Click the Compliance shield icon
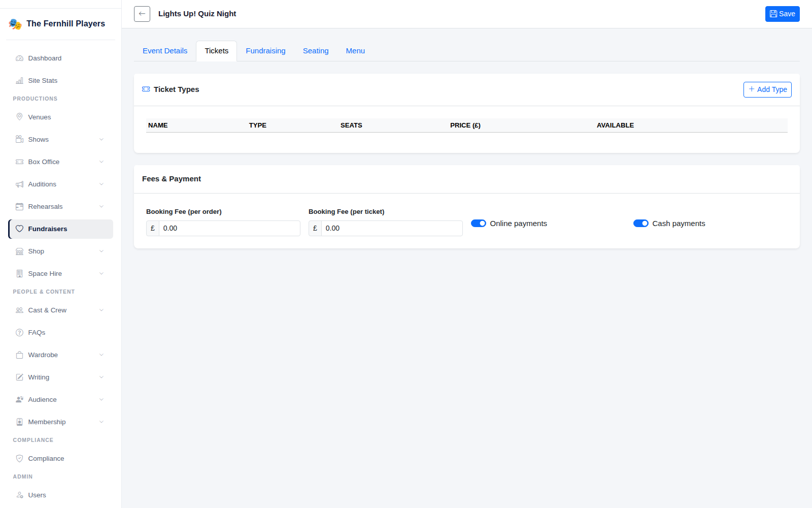The image size is (812, 508). click(20, 459)
